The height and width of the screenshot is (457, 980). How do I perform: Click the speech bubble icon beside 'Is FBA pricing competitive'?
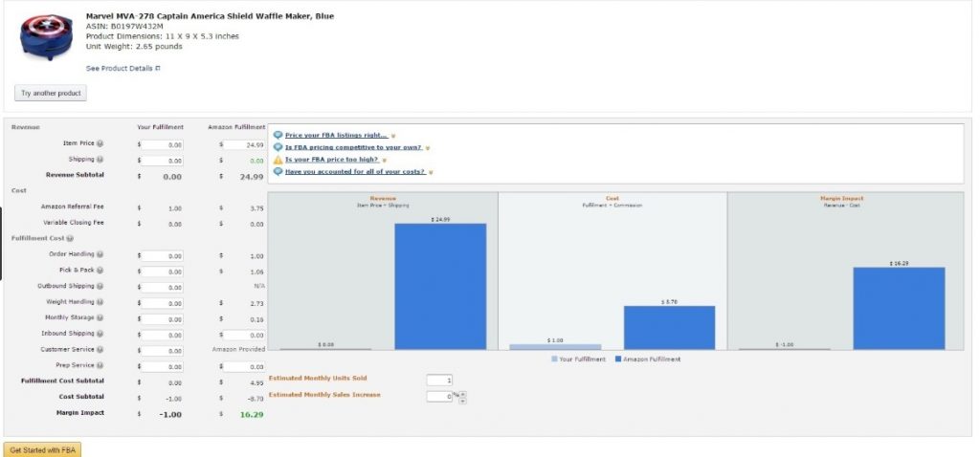tap(278, 147)
